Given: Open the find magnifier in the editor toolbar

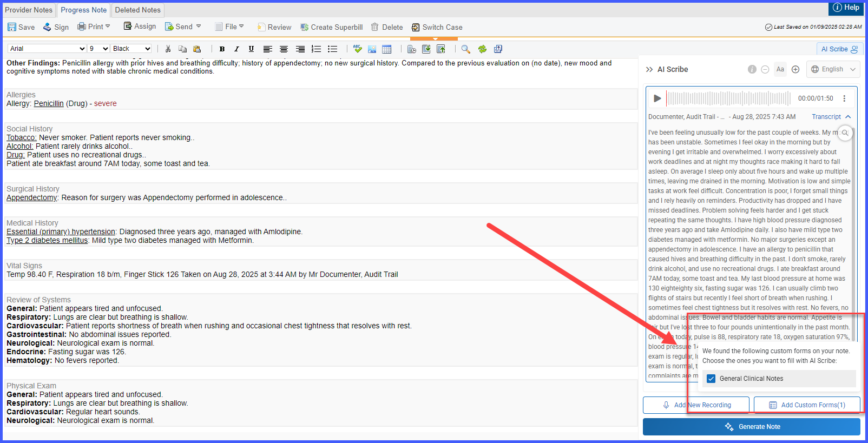Looking at the screenshot, I should point(465,49).
